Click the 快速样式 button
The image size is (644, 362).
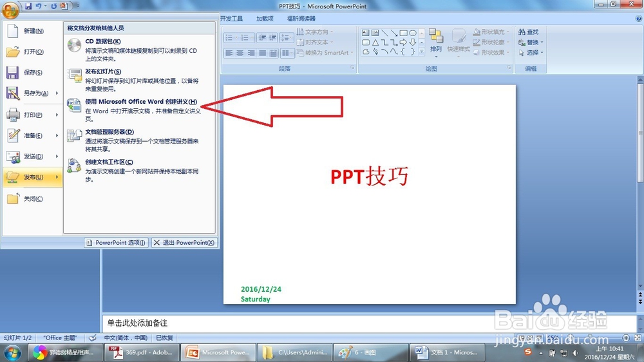[459, 43]
